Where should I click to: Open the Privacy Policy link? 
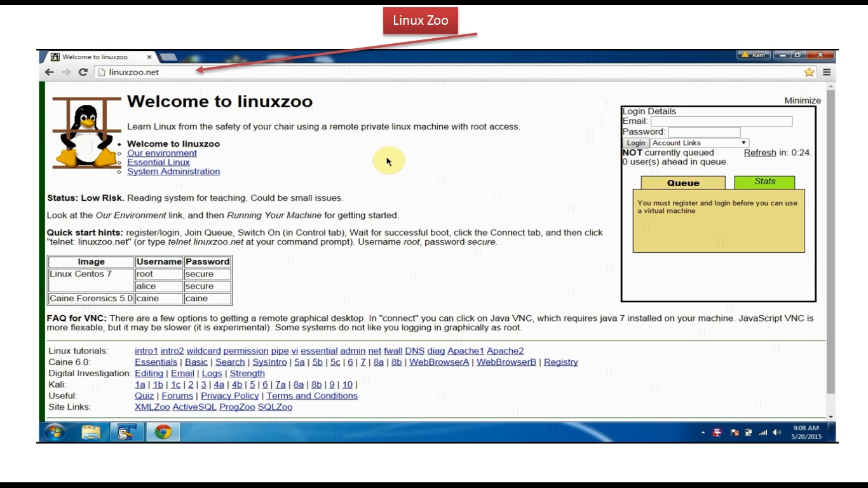[x=230, y=396]
